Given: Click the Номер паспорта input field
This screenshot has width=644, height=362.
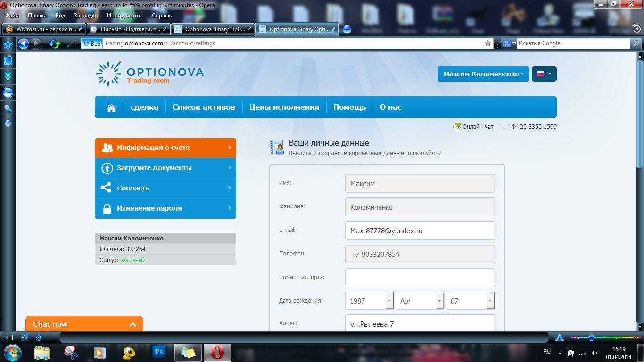Looking at the screenshot, I should tap(420, 278).
